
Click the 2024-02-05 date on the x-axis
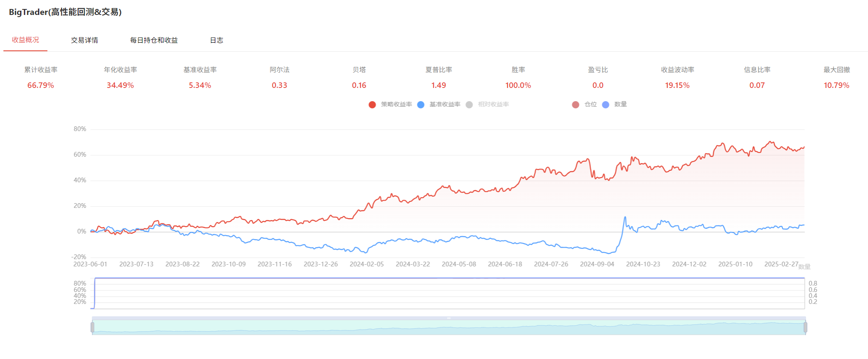367,264
